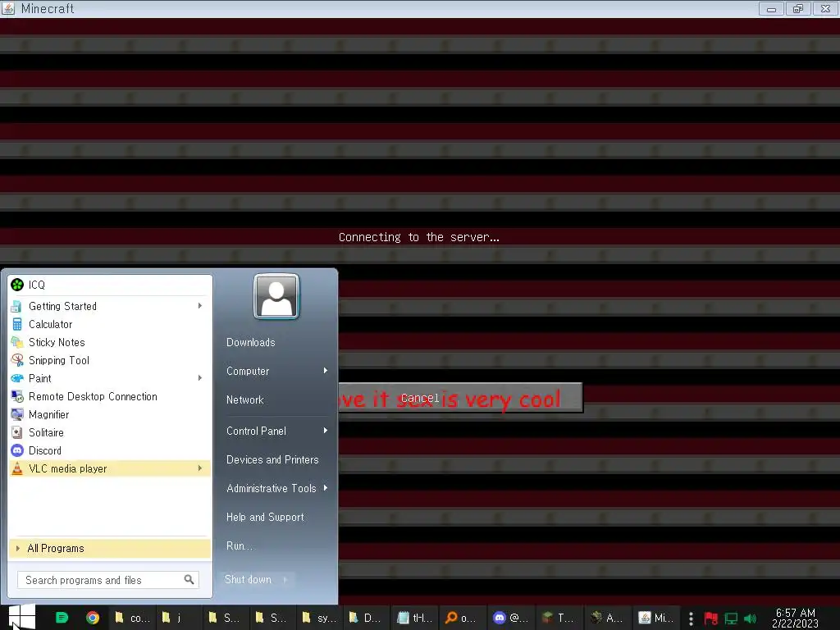840x630 pixels.
Task: Click the Minecraft window Java icon
Action: (8, 8)
